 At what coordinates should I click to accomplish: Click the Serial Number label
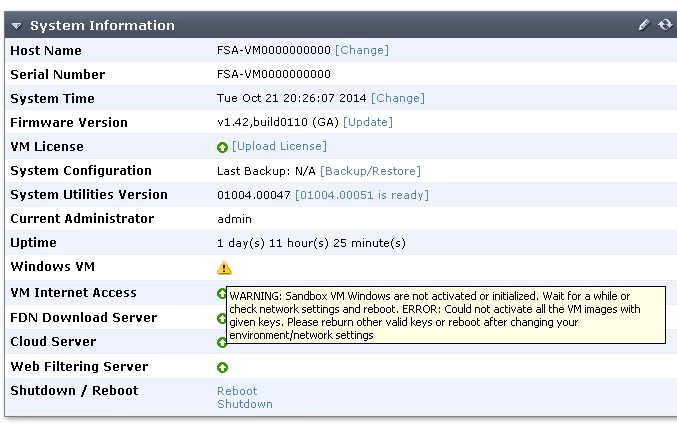coord(57,74)
